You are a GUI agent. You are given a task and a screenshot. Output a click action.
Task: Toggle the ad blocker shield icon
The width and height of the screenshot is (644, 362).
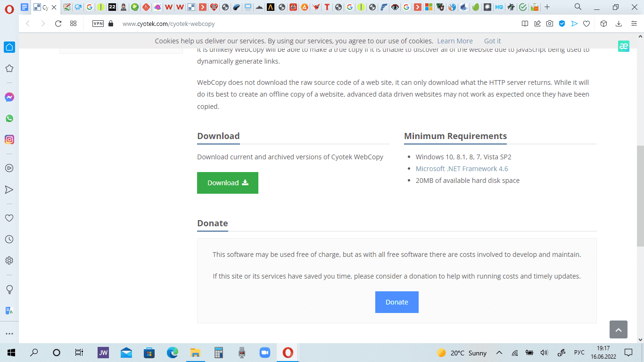tap(562, 24)
